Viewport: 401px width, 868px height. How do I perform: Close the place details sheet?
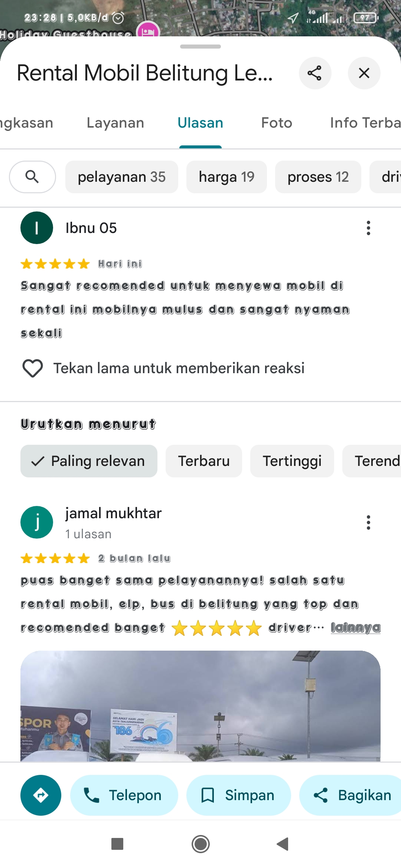click(x=364, y=73)
